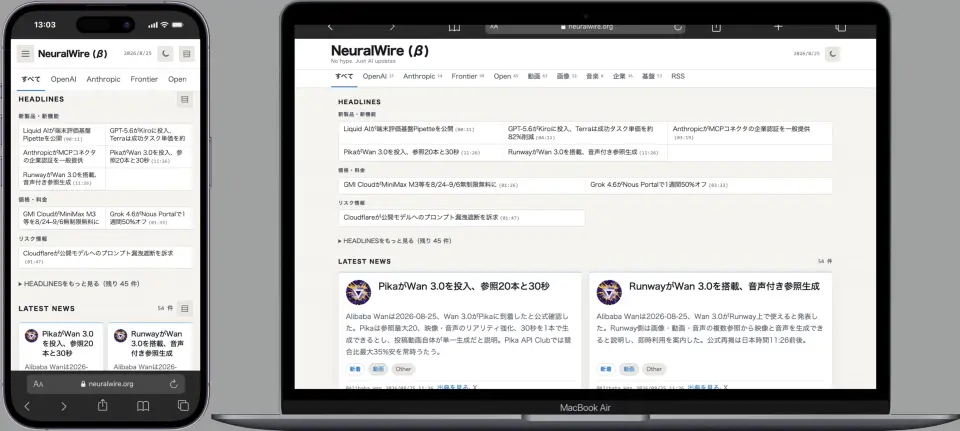Viewport: 960px width, 431px height.
Task: Open the phone NeuralWire (β) title
Action: [x=72, y=54]
